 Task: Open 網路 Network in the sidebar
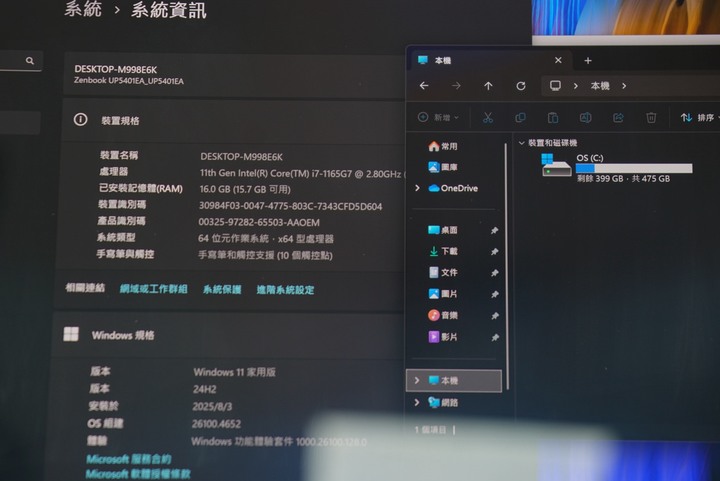tap(444, 403)
